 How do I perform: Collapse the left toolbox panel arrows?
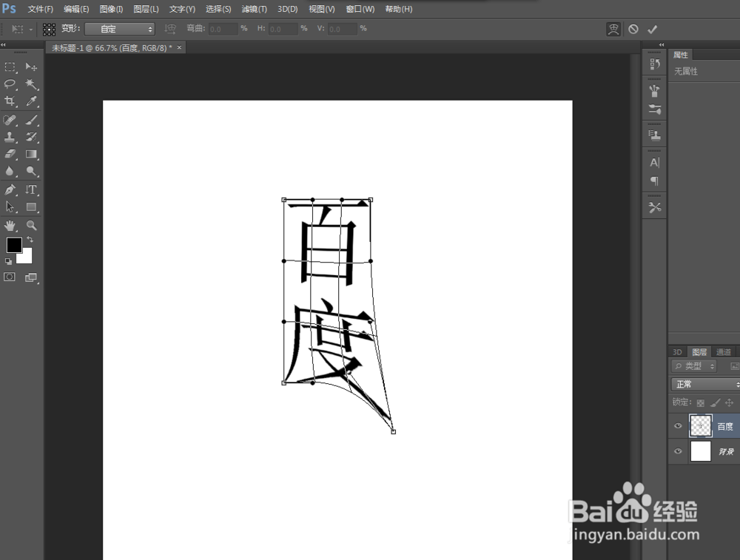3,45
